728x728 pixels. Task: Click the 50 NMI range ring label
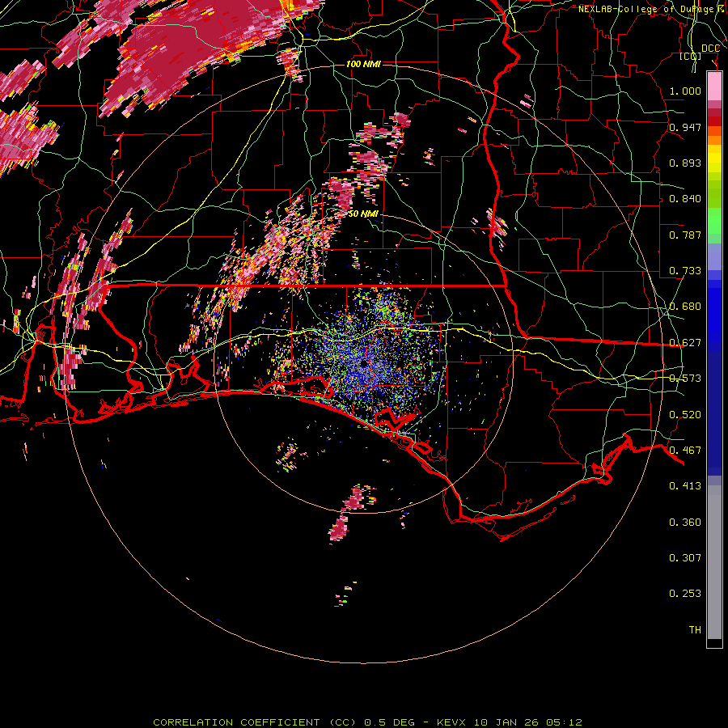[x=363, y=214]
